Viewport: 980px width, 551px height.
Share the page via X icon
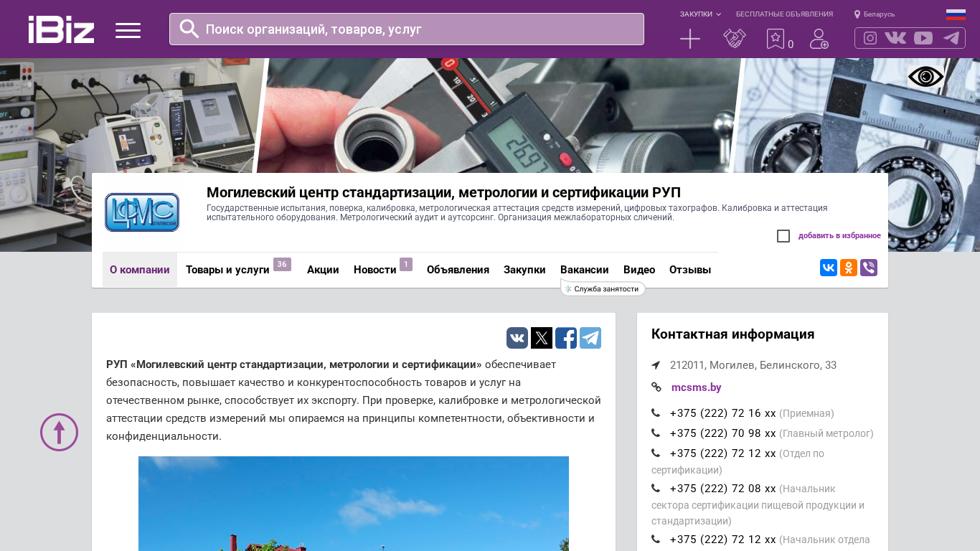click(x=542, y=338)
